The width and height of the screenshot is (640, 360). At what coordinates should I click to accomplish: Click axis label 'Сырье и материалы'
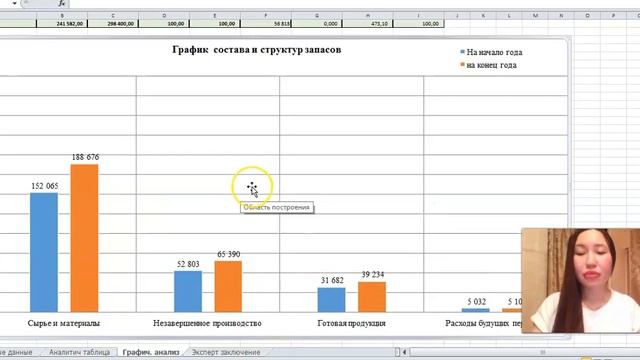point(64,323)
